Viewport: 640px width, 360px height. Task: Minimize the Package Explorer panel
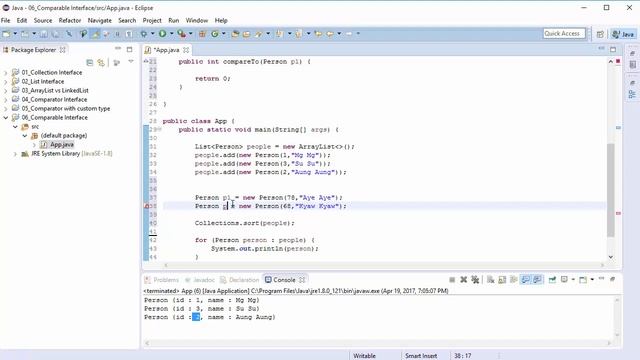(118, 49)
